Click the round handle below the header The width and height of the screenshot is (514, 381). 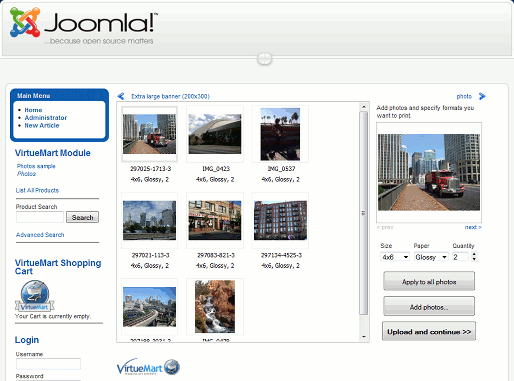click(x=265, y=59)
